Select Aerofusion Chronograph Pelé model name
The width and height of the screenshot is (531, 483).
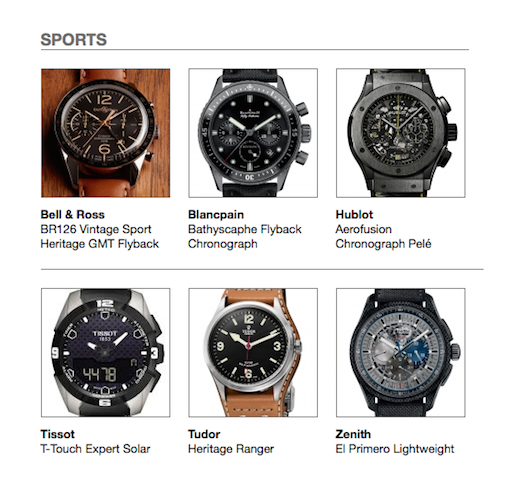383,236
